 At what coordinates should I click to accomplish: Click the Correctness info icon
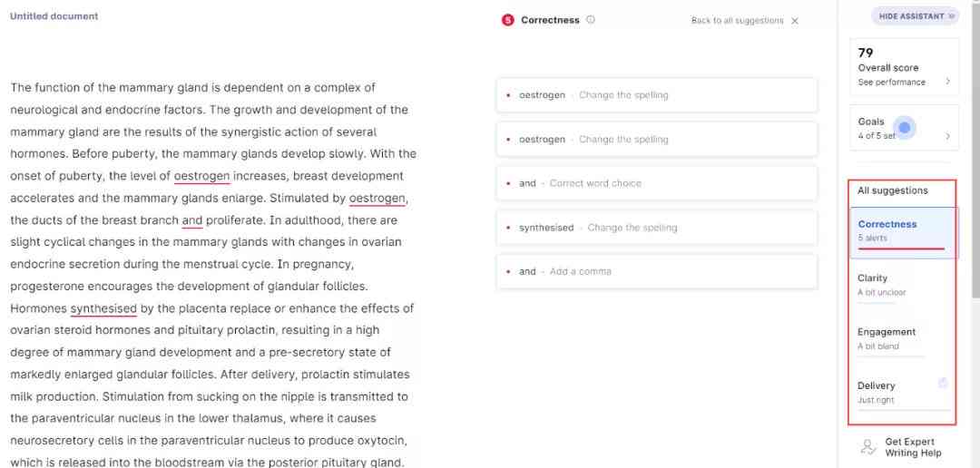coord(592,19)
